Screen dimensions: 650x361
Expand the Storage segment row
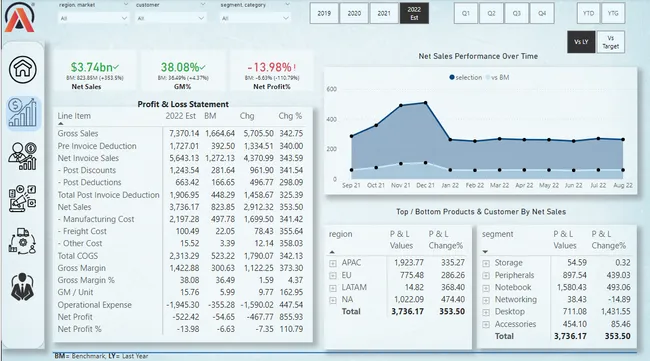(x=486, y=263)
